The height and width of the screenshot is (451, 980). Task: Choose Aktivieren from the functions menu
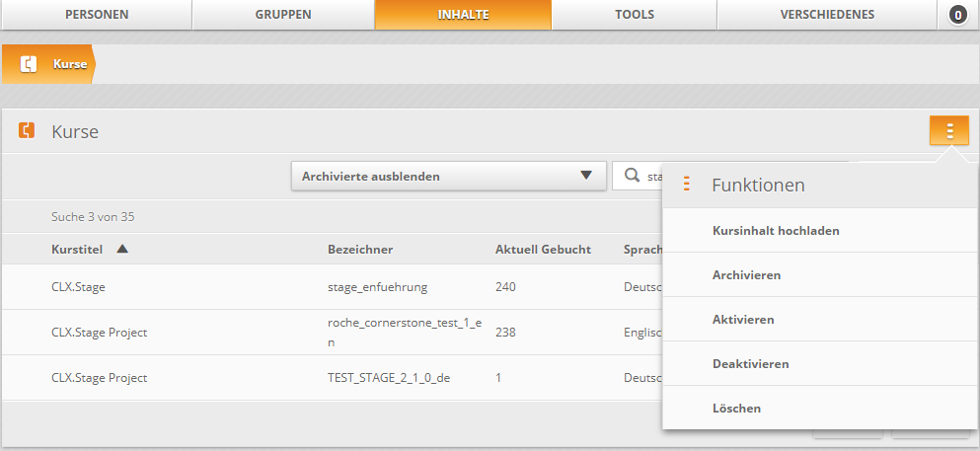(x=743, y=320)
